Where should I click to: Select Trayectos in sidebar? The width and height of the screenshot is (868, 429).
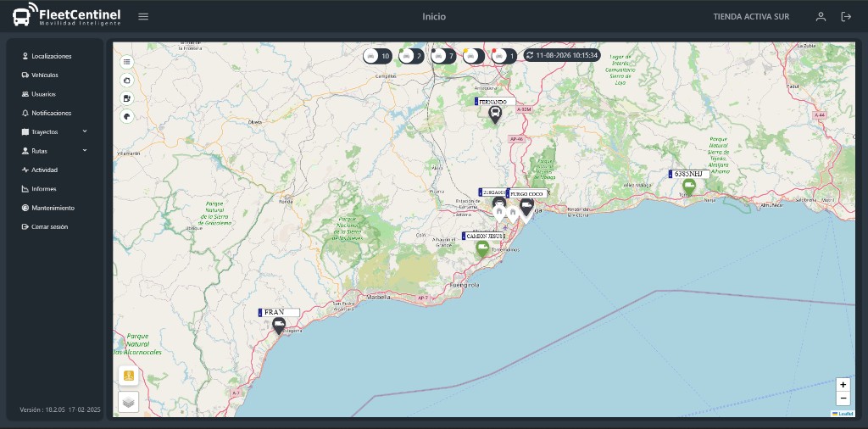click(40, 131)
